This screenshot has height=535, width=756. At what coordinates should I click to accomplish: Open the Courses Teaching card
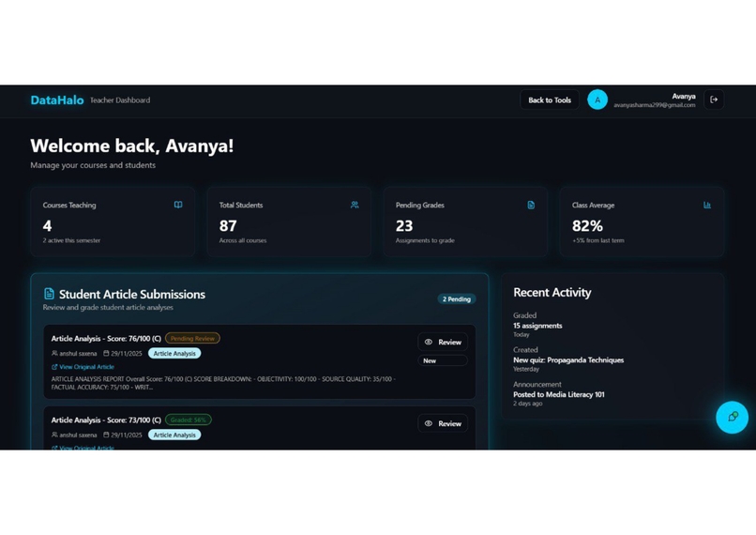coord(113,222)
